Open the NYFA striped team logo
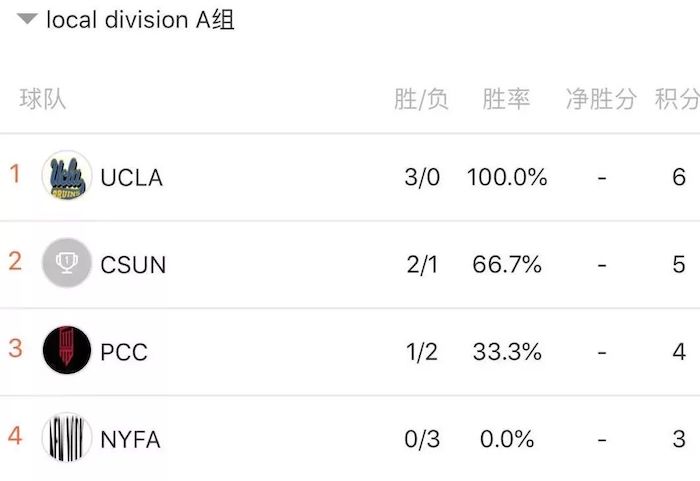 (x=67, y=437)
